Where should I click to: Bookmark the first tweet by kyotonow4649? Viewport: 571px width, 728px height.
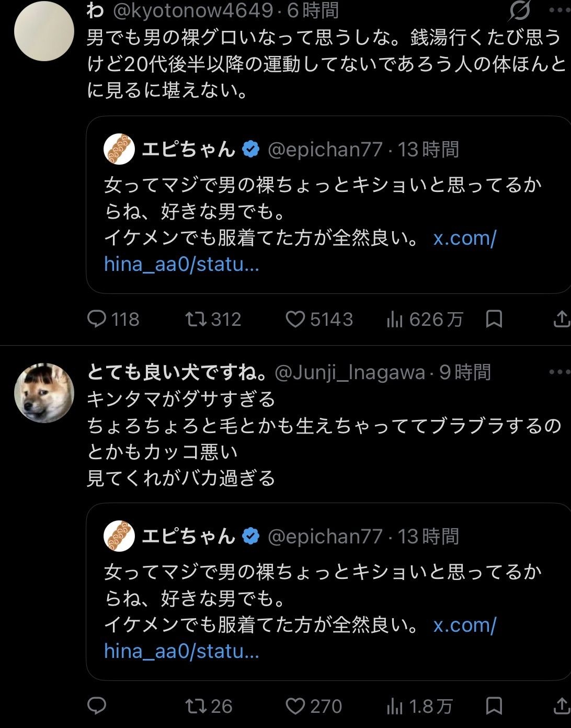point(494,318)
